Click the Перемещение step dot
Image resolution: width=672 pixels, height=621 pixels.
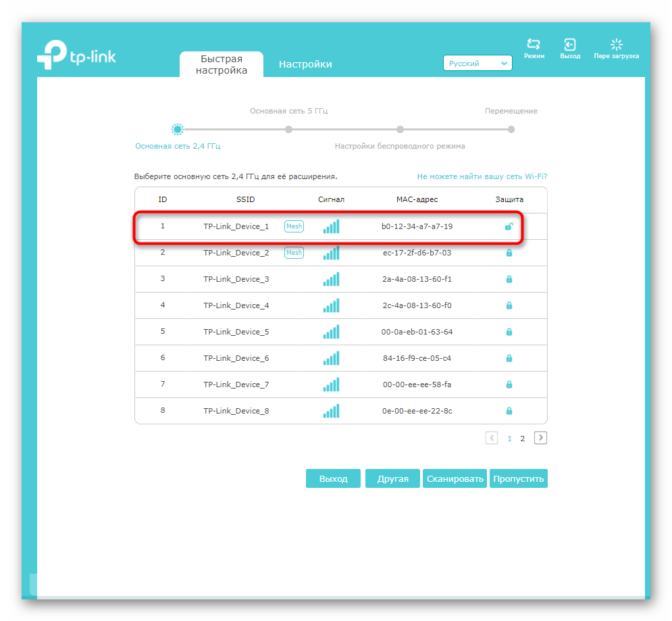(511, 129)
